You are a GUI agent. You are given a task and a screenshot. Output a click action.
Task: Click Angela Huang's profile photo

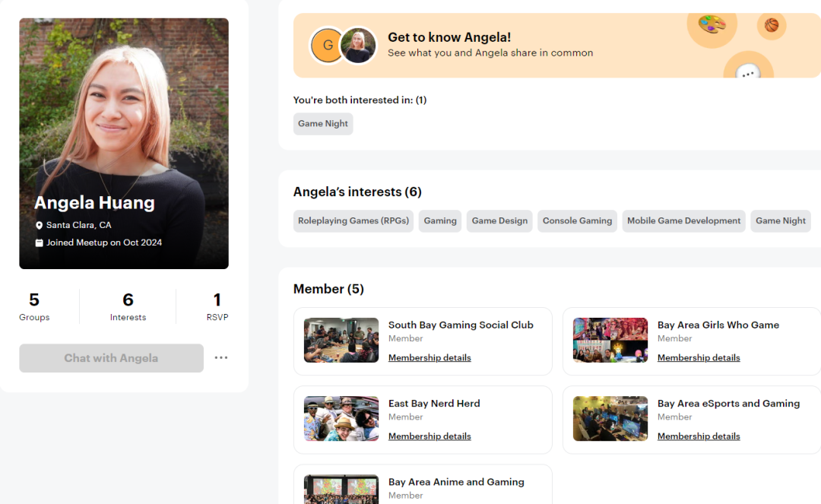pyautogui.click(x=124, y=144)
